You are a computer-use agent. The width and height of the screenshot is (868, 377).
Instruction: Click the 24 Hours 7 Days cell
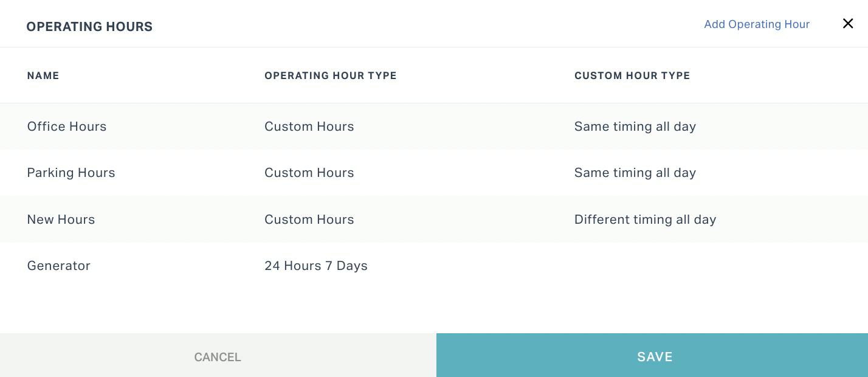point(315,266)
